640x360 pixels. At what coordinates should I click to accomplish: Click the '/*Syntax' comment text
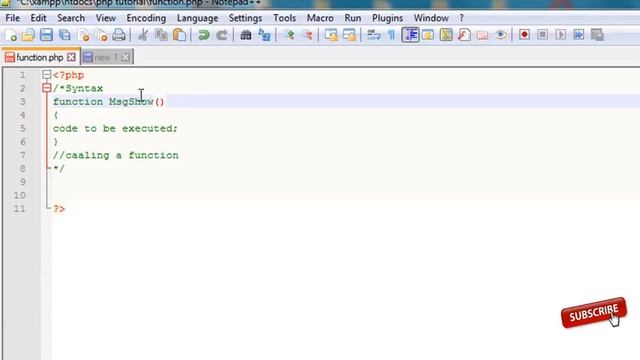point(78,88)
